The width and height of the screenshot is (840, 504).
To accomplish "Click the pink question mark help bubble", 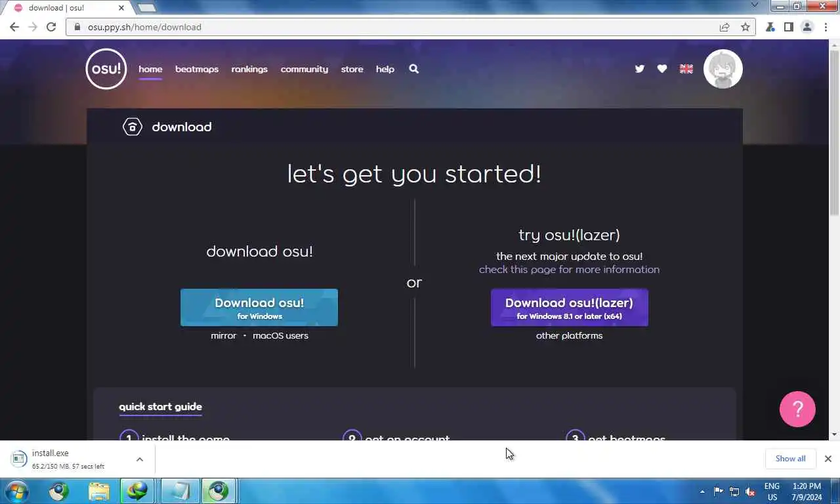I will click(x=797, y=409).
